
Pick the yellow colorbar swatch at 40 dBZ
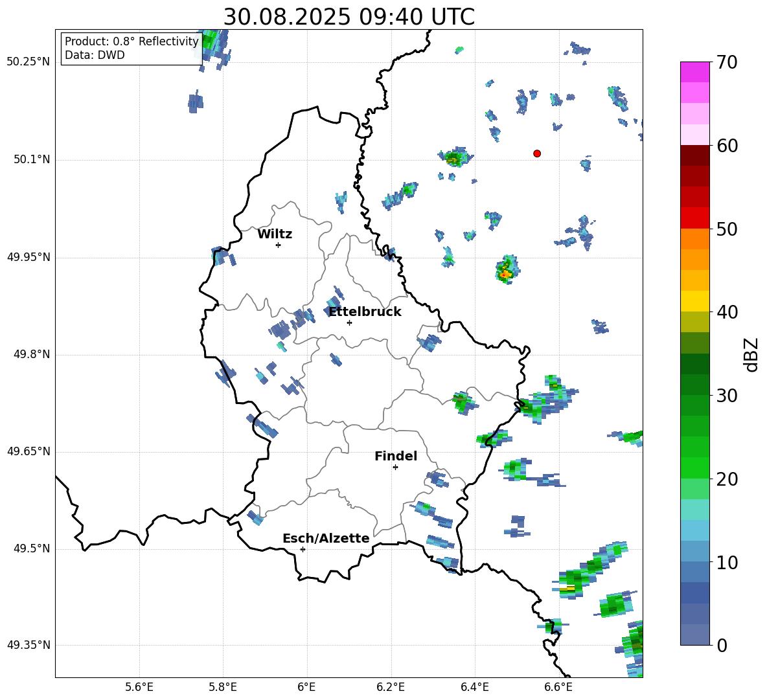[695, 301]
